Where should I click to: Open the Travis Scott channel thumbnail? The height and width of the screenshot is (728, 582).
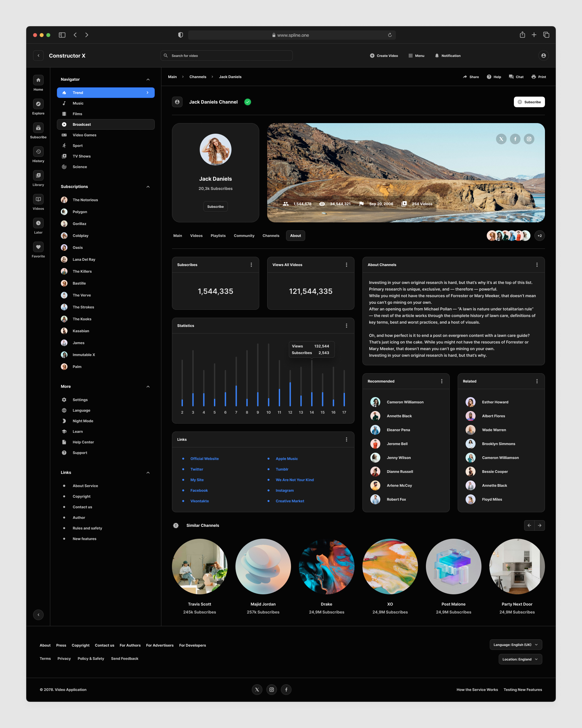point(200,566)
